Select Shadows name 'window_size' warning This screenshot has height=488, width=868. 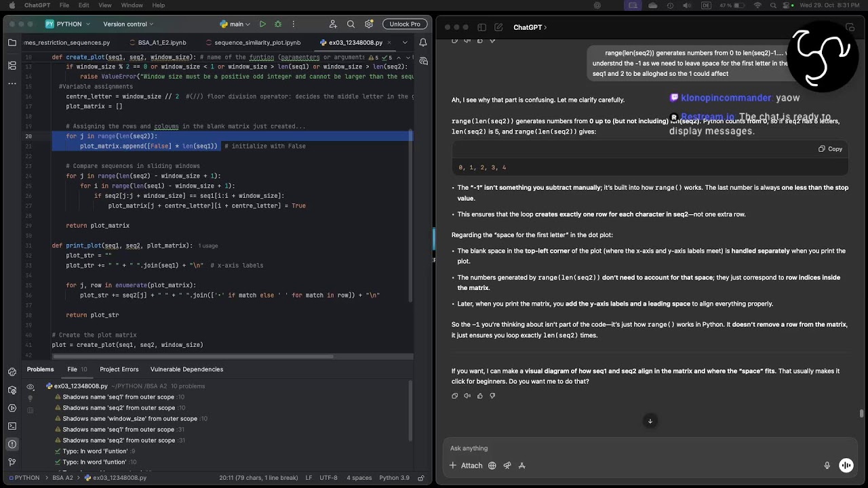[130, 419]
